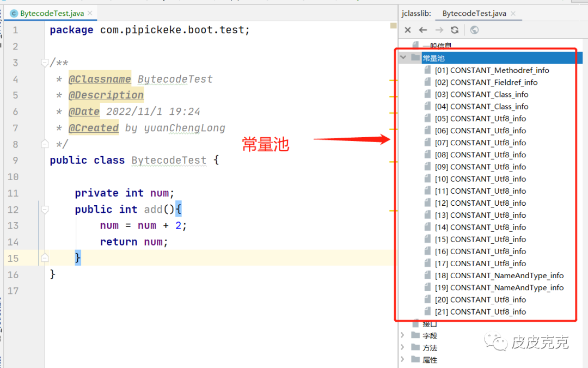Select [12] CONSTANT_Utf8_info entry

point(480,203)
